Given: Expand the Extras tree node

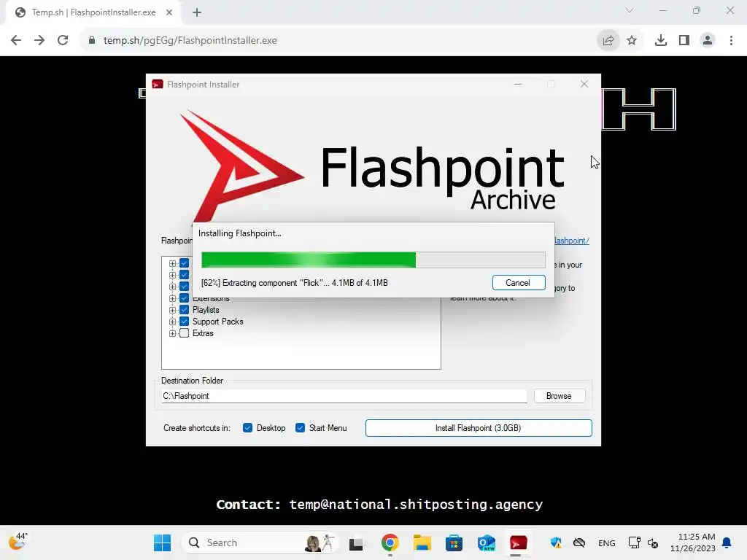Looking at the screenshot, I should [172, 333].
